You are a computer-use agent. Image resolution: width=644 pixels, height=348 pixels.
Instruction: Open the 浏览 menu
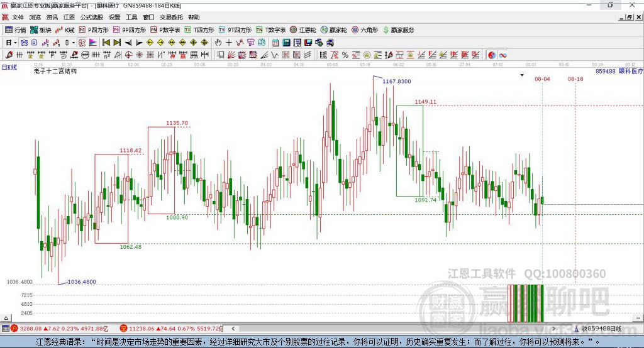coord(35,17)
